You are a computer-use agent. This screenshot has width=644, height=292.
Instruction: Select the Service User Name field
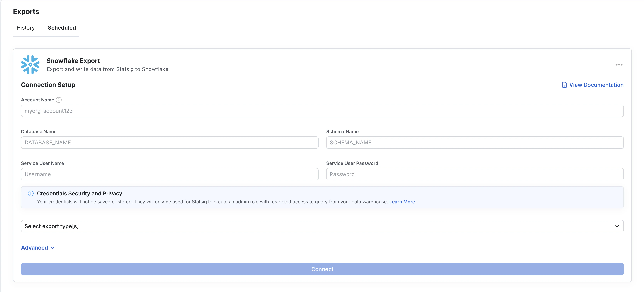click(169, 174)
